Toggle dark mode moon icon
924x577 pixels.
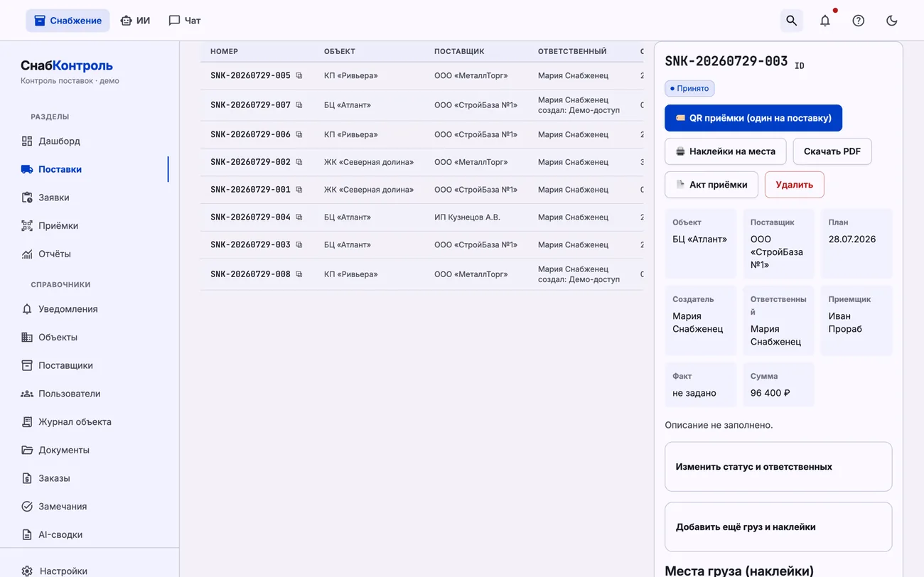point(891,21)
